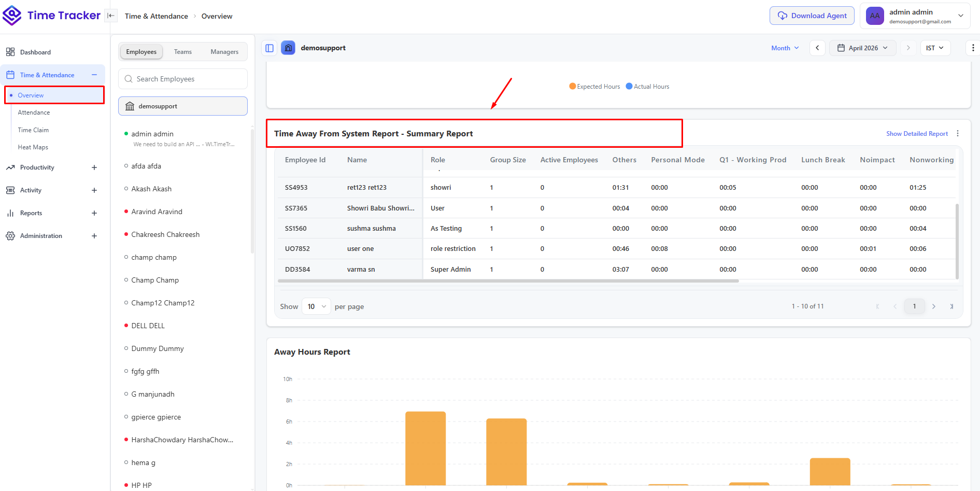This screenshot has width=980, height=491.
Task: Collapse Time & Attendance section
Action: pos(94,75)
